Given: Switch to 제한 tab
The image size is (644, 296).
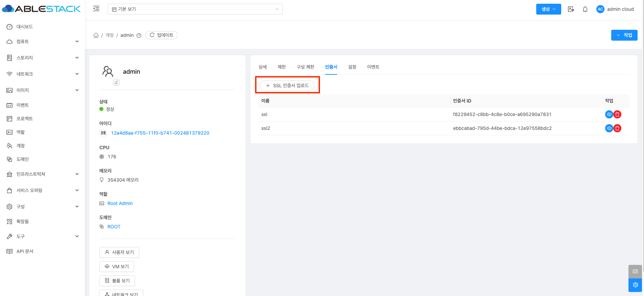Looking at the screenshot, I should coord(281,67).
